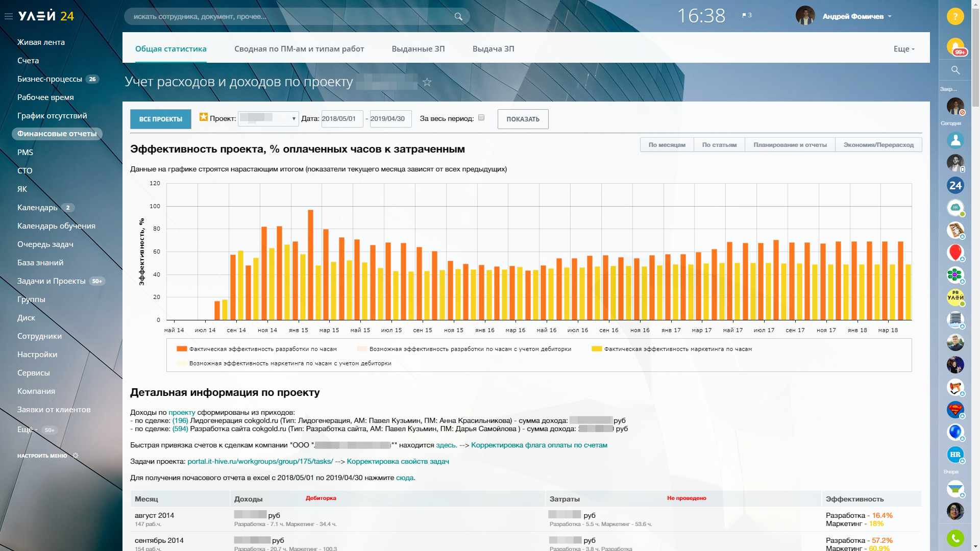Click the right sidebar search icon
This screenshot has height=551, width=980.
955,70
